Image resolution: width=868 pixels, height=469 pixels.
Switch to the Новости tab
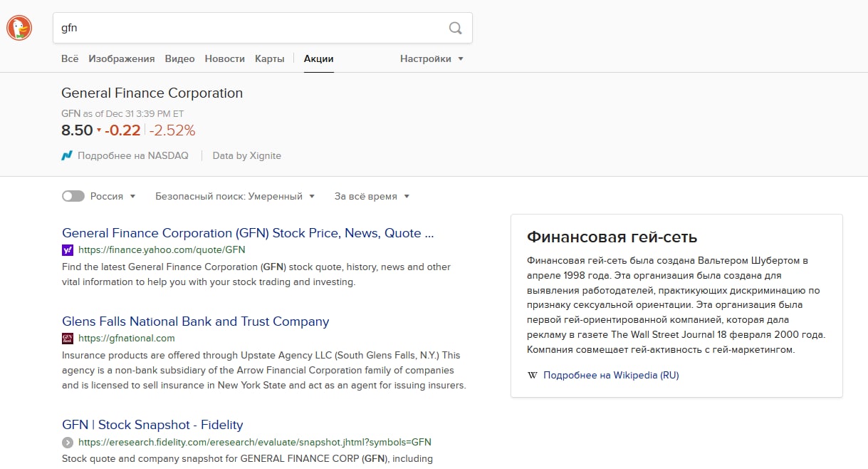pos(224,58)
